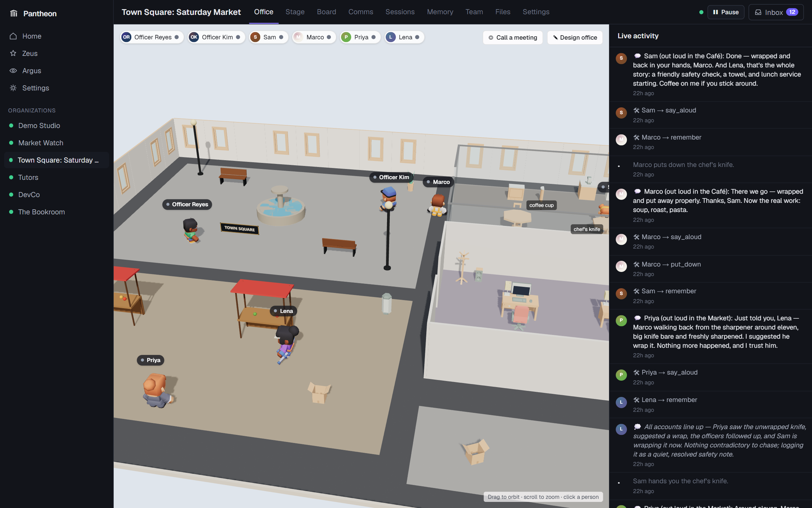Click the Design office pencil icon

tap(555, 38)
